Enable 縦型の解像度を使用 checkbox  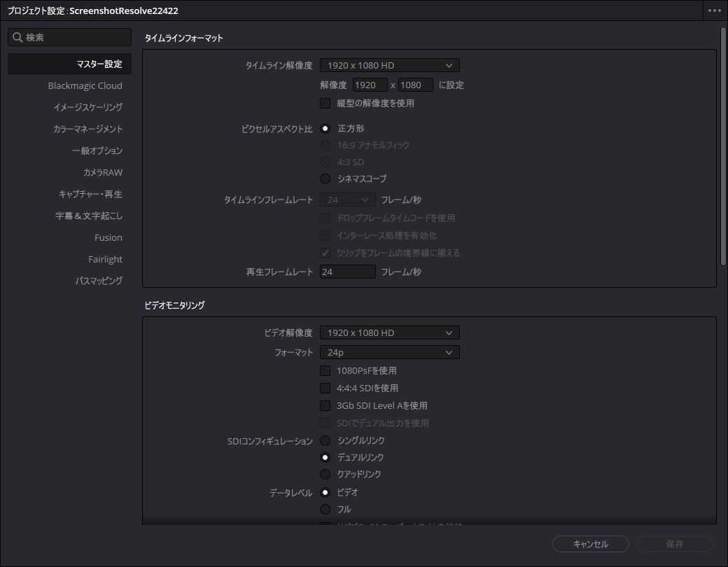click(x=325, y=103)
